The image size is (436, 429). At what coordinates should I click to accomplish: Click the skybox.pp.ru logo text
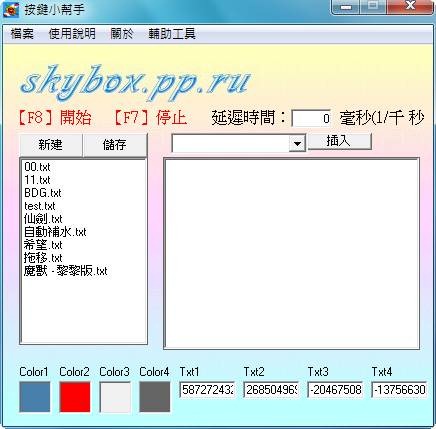pos(135,82)
